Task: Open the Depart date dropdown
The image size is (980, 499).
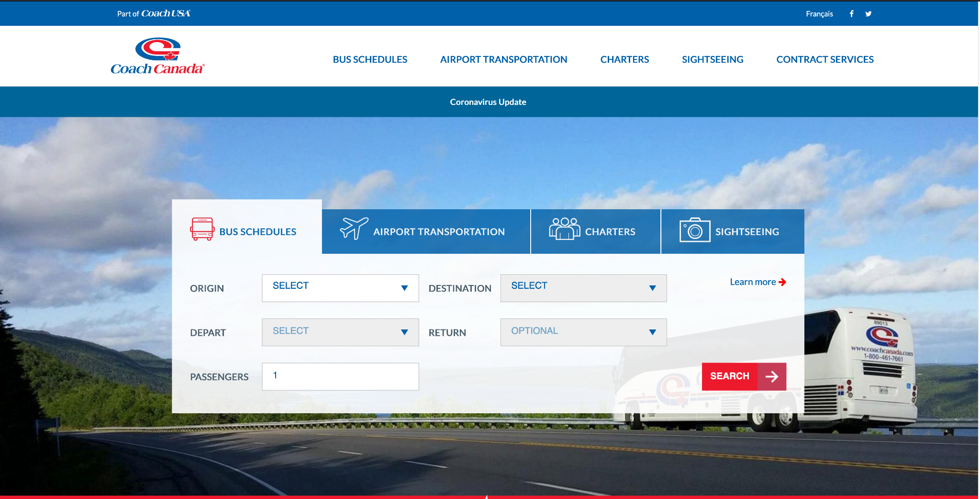Action: pos(340,332)
